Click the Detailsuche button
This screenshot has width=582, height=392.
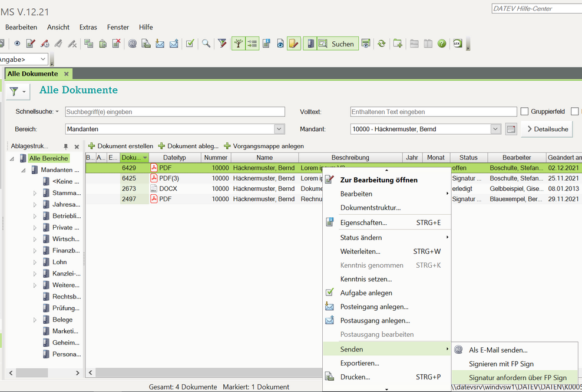pos(547,129)
